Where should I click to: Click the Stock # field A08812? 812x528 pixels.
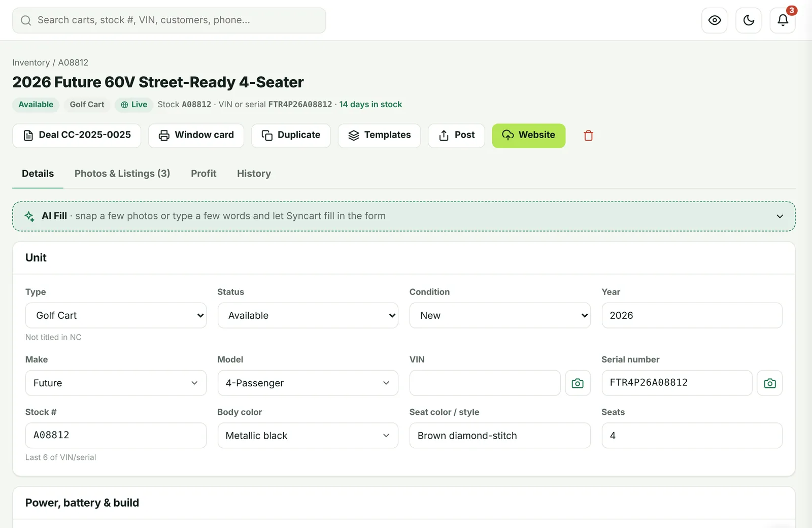pyautogui.click(x=116, y=436)
